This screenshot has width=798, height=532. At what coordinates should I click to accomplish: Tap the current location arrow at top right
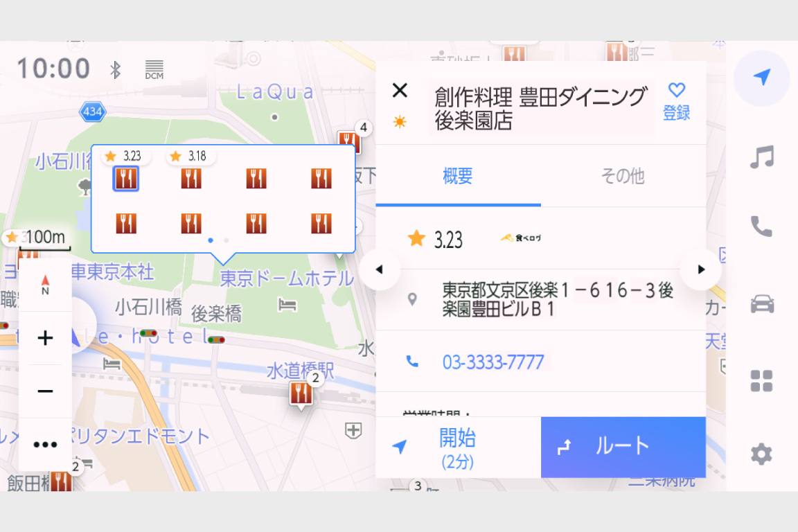[x=761, y=79]
